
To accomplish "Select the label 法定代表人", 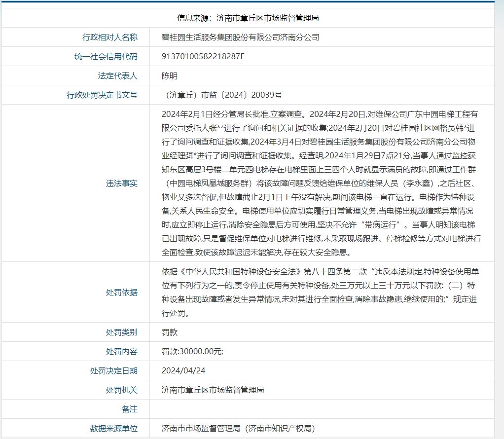I will [x=118, y=76].
